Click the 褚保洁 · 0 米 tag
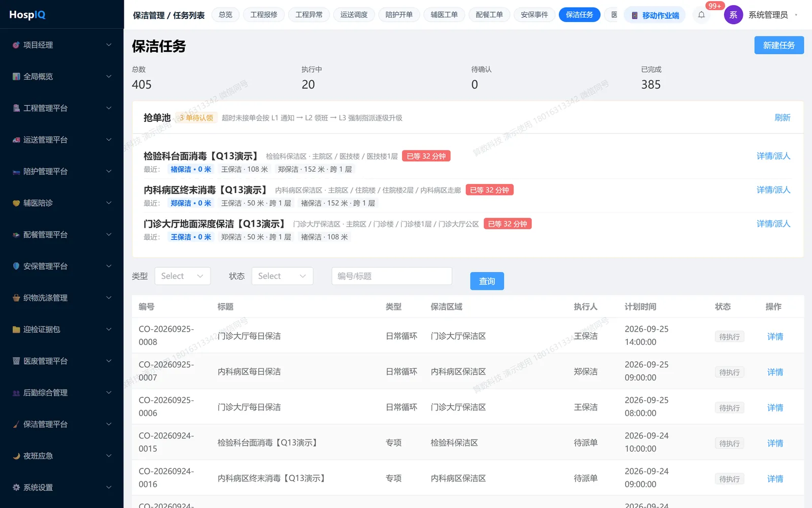The image size is (812, 508). click(x=191, y=169)
